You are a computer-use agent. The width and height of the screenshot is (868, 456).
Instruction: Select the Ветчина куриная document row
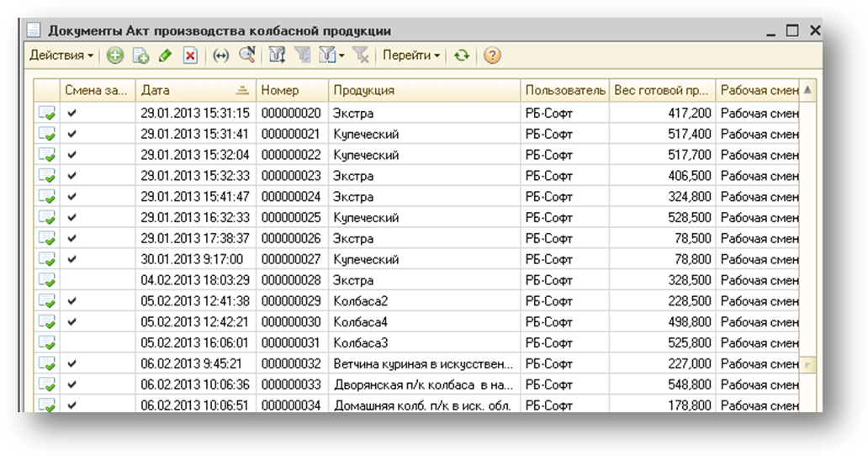[x=416, y=363]
